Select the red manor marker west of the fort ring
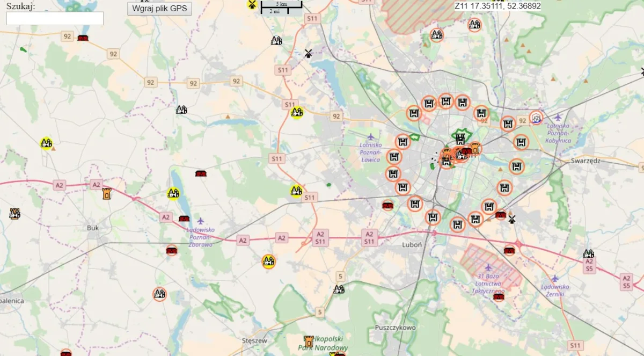 pyautogui.click(x=387, y=205)
